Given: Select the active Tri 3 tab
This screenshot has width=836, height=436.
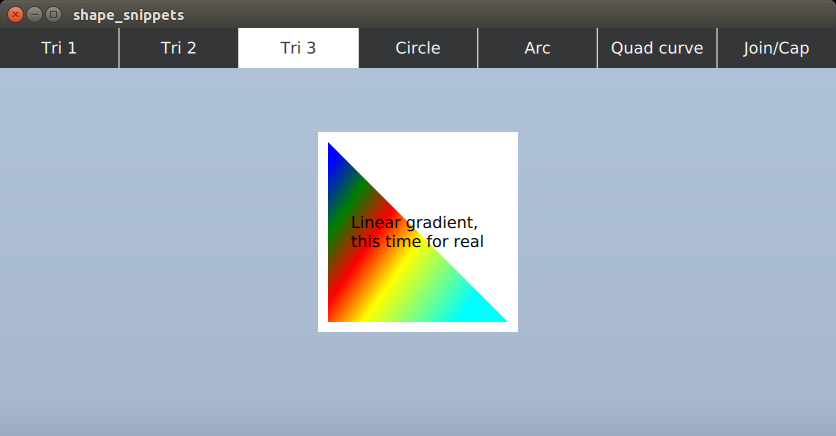Looking at the screenshot, I should pyautogui.click(x=298, y=48).
